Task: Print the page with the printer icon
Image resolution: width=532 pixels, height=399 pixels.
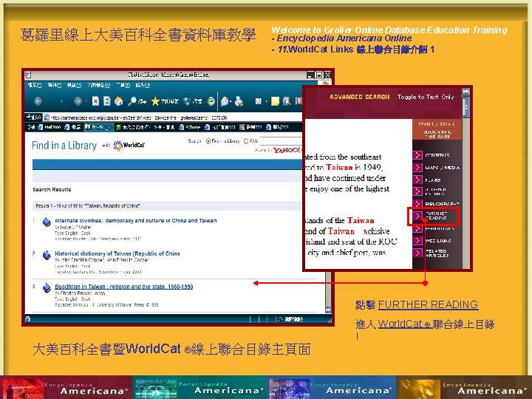Action: 239,100
